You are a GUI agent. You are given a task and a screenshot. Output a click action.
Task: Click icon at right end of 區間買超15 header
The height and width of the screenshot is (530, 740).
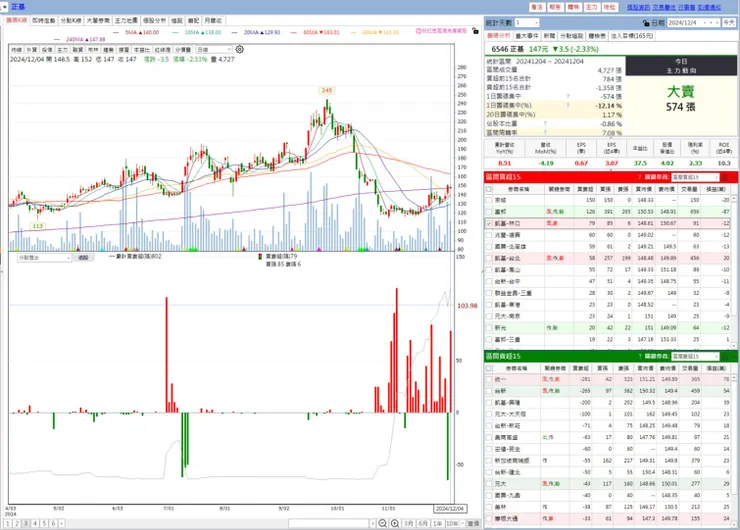(725, 177)
